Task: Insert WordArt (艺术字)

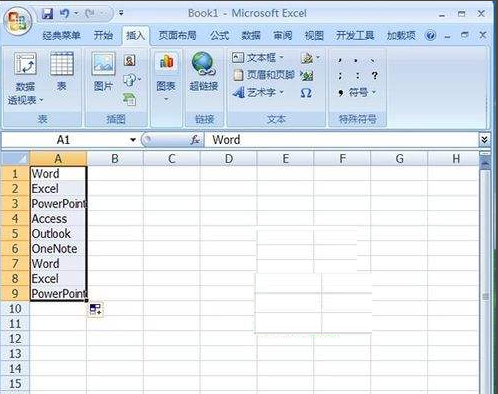Action: pyautogui.click(x=258, y=92)
